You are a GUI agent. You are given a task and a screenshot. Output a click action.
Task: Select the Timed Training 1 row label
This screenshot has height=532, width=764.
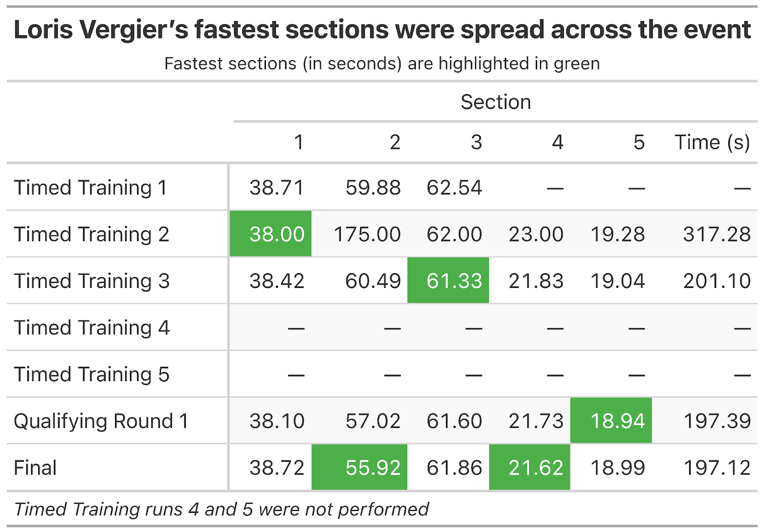click(91, 188)
